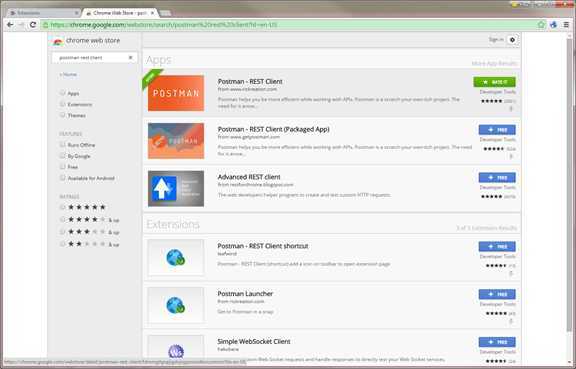576x369 pixels.
Task: Open the Chrome hamburger menu
Action: point(567,25)
